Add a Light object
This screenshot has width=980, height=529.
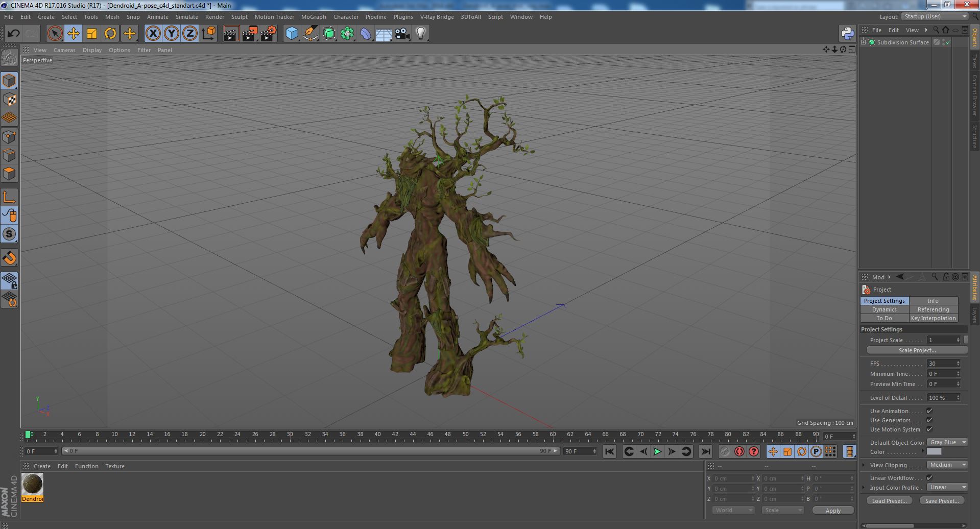420,34
